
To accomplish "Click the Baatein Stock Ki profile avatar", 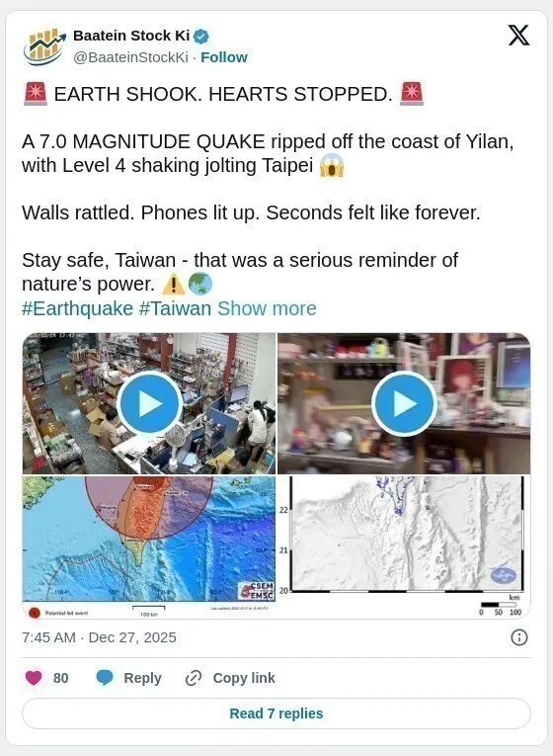I will pyautogui.click(x=44, y=46).
